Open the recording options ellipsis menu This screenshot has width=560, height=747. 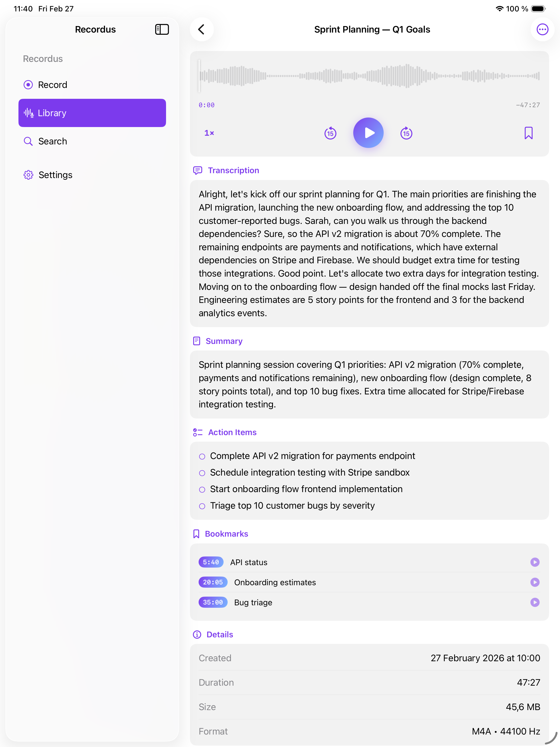(x=542, y=29)
